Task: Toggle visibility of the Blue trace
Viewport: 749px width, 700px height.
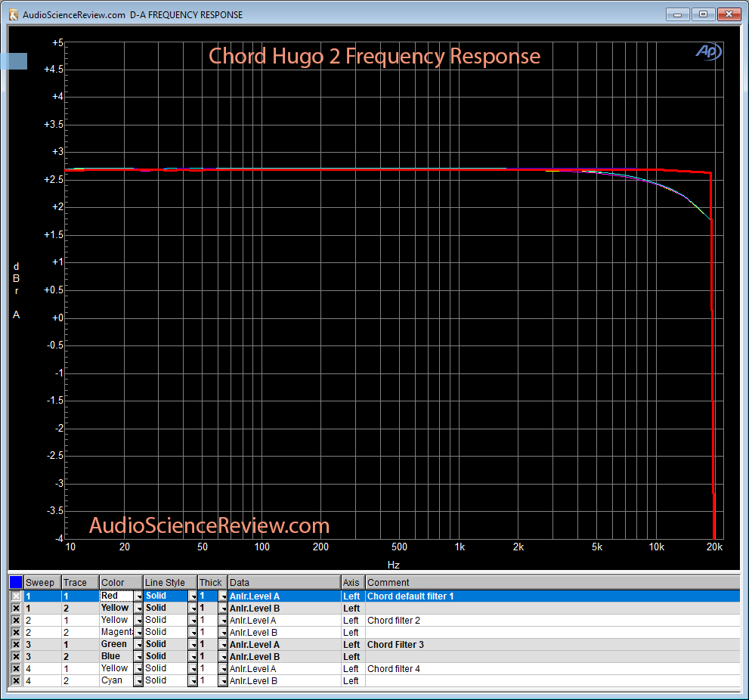Action: click(16, 656)
